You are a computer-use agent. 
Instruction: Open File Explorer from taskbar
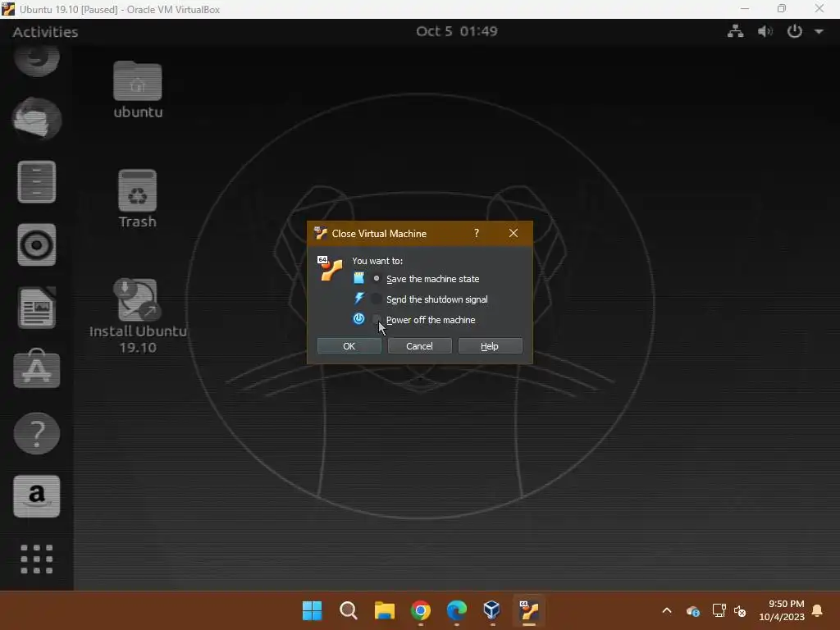(x=384, y=610)
